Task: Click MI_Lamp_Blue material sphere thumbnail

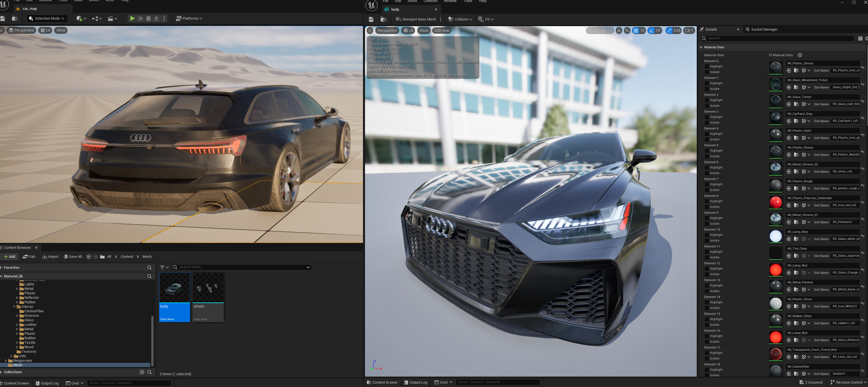Action: (775, 236)
